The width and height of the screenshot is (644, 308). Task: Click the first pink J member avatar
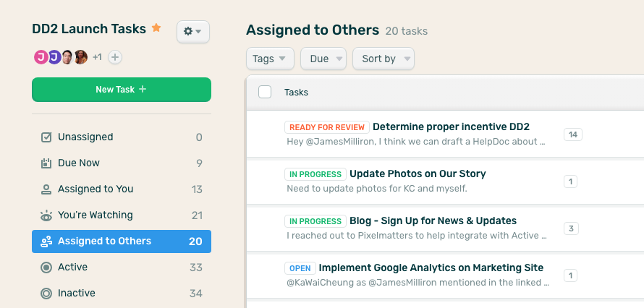41,57
